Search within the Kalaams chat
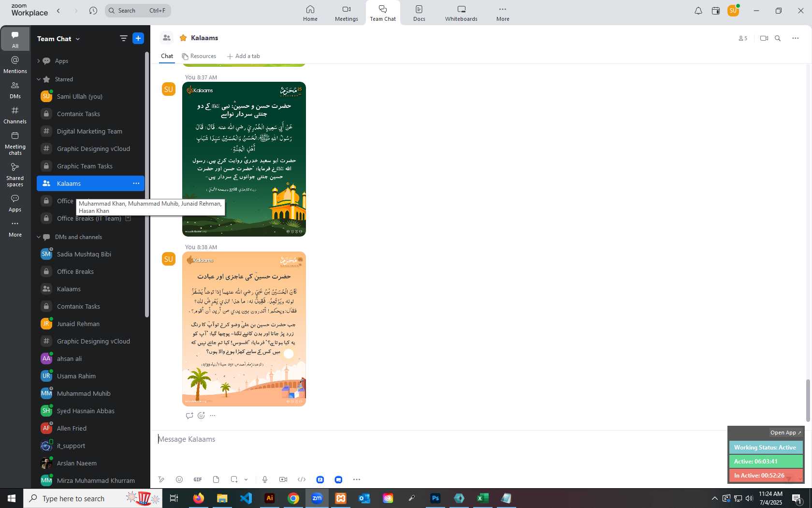 click(x=778, y=38)
